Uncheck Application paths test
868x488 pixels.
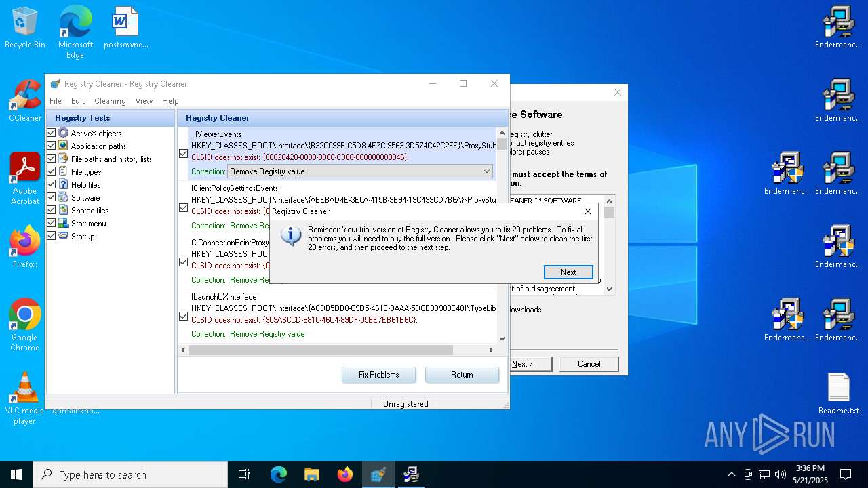coord(51,146)
